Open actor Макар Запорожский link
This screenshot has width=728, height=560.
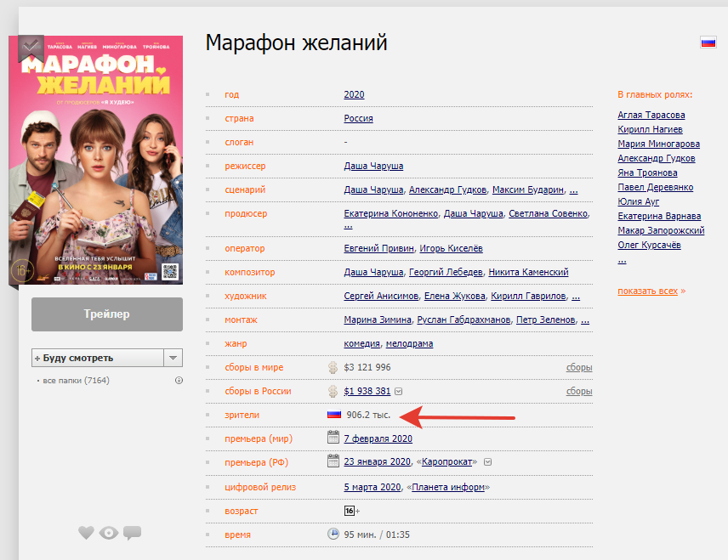tap(661, 230)
